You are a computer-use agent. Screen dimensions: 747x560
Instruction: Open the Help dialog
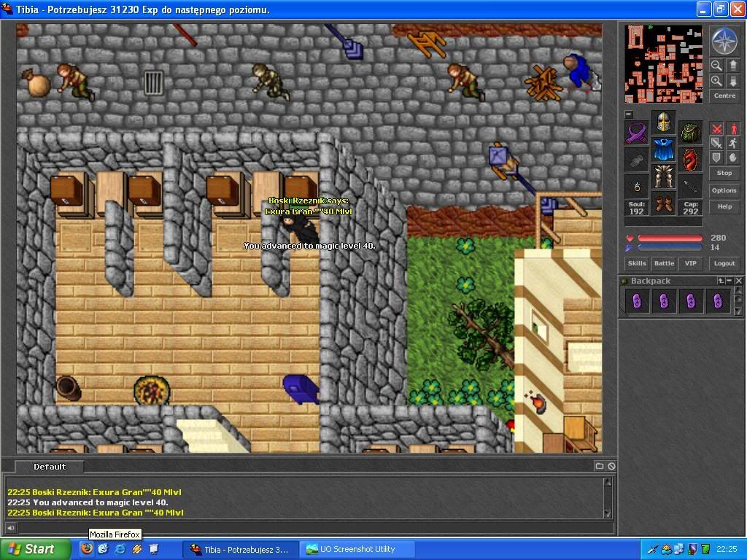(x=724, y=206)
